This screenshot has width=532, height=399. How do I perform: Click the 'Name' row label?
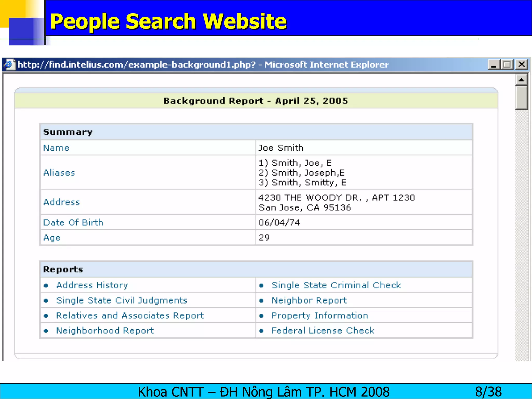(x=56, y=148)
